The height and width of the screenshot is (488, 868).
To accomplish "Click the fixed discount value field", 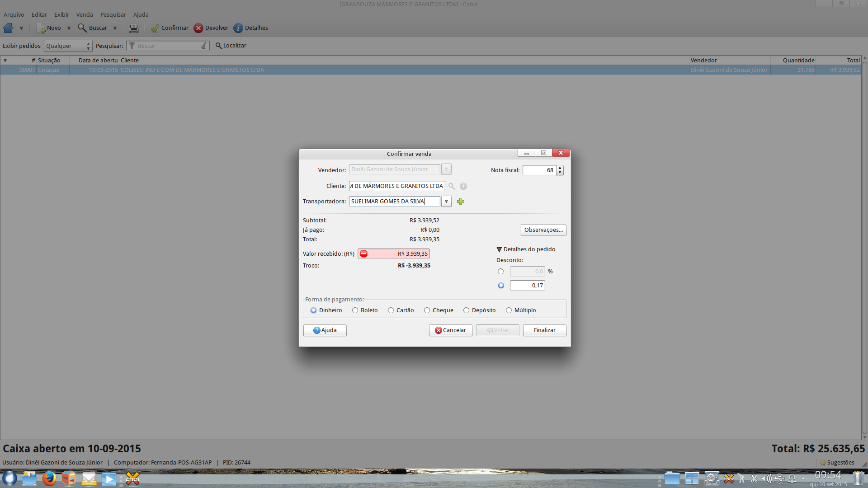I will pyautogui.click(x=527, y=286).
